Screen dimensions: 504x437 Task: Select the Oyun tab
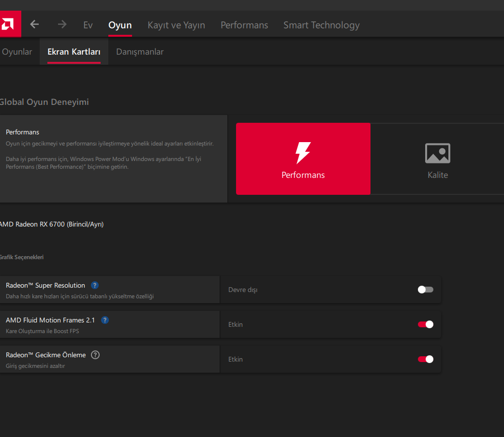(120, 25)
